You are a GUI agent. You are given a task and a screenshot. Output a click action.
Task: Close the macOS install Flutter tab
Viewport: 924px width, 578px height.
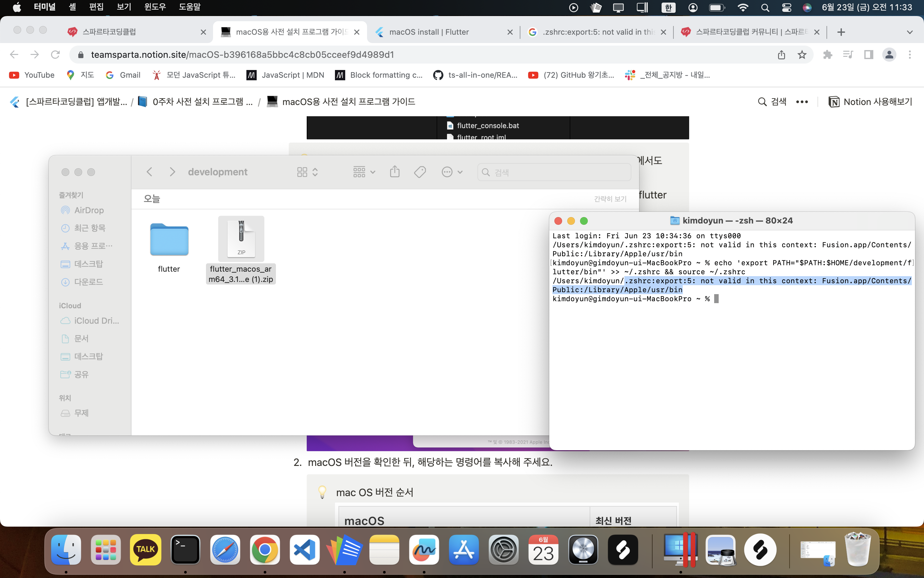[x=510, y=32]
